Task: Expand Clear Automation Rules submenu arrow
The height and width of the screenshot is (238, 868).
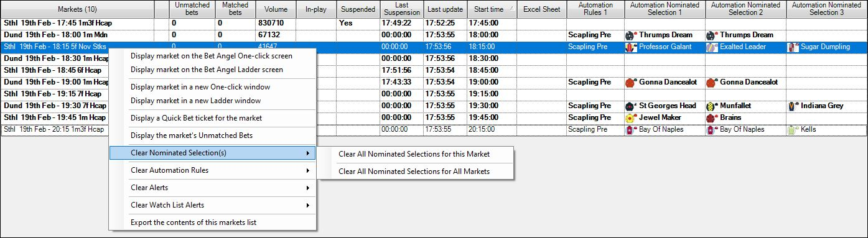Action: [307, 170]
